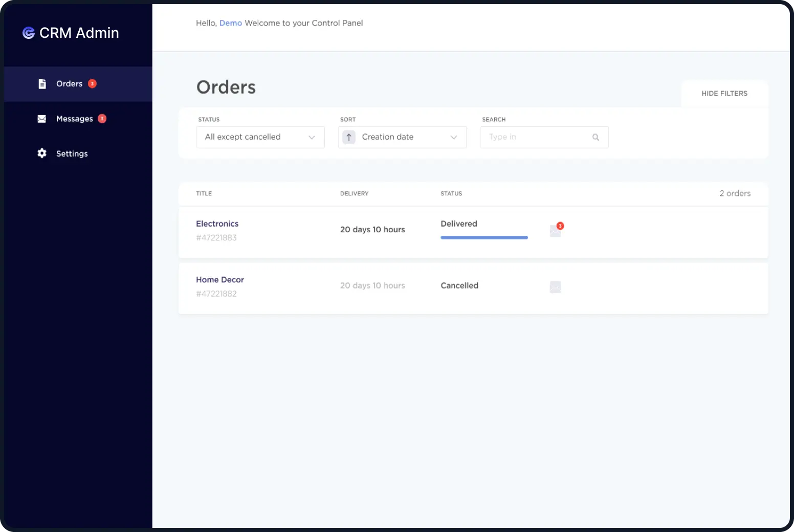Image resolution: width=794 pixels, height=532 pixels.
Task: Open the Orders section in the sidebar
Action: click(78, 84)
